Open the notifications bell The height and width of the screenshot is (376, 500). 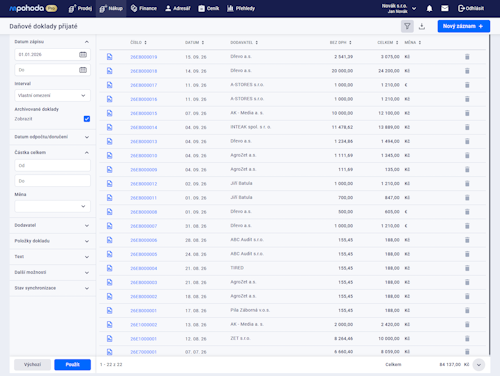point(429,8)
